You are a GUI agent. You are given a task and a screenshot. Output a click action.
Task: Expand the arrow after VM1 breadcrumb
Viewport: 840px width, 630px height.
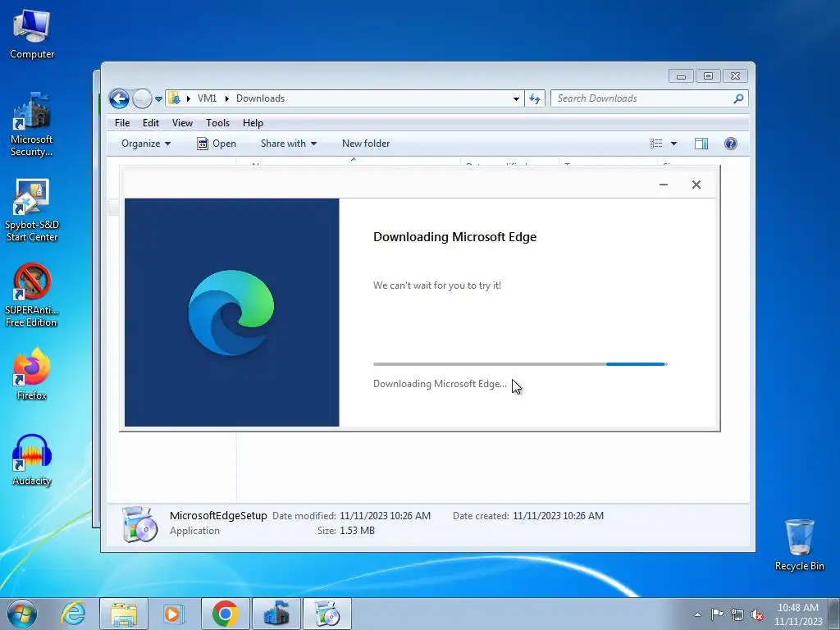(226, 98)
